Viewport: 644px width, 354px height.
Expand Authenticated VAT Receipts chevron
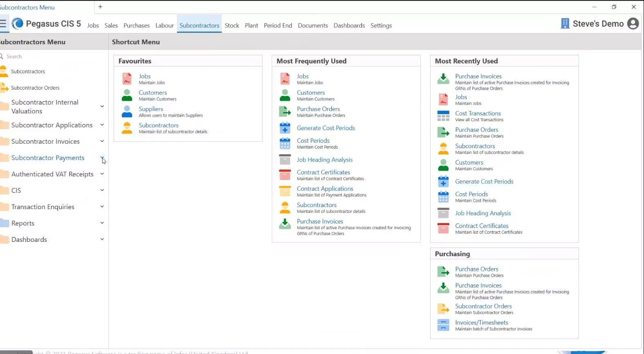(x=102, y=174)
